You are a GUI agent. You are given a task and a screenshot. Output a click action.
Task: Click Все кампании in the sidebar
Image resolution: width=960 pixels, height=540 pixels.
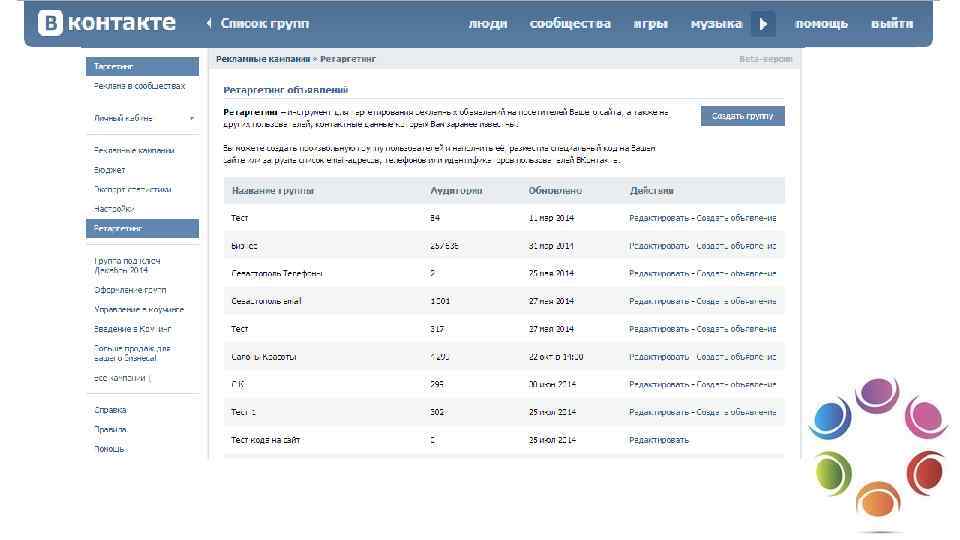point(121,378)
